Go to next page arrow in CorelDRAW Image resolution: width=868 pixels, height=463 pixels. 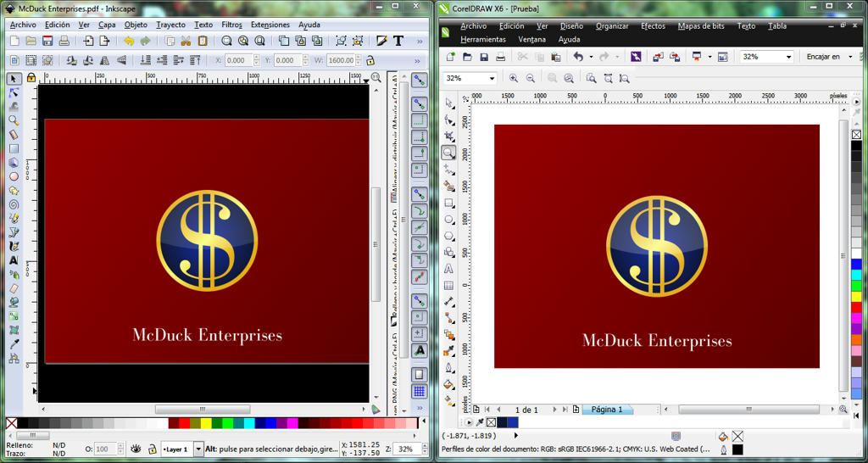coord(554,410)
